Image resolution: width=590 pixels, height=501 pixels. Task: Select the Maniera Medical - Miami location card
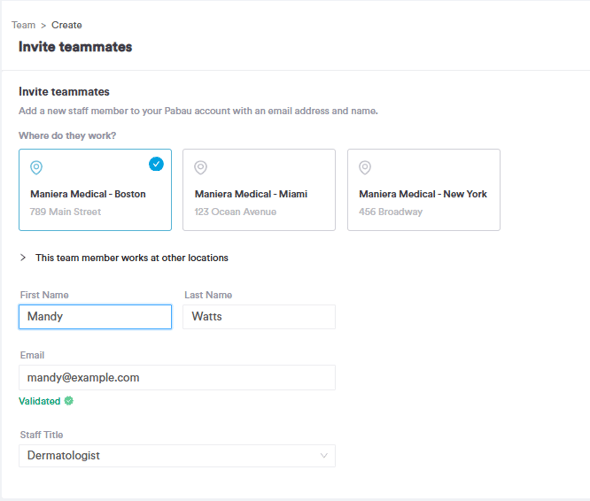coord(259,190)
